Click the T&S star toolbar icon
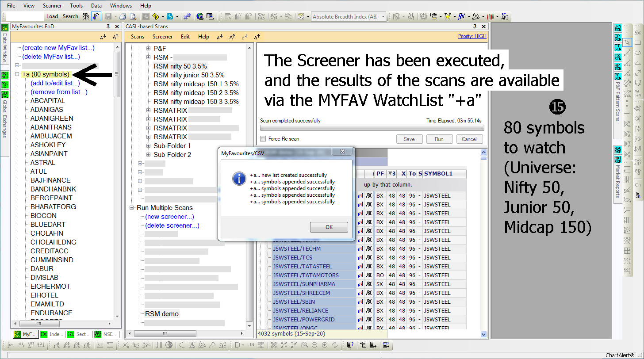Image resolution: width=644 pixels, height=359 pixels. [448, 16]
